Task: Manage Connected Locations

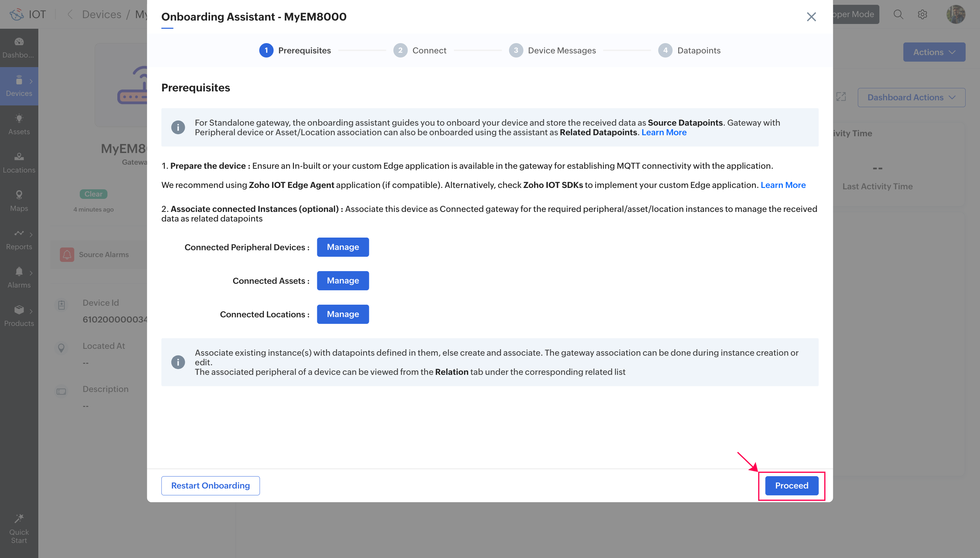Action: [x=343, y=314]
